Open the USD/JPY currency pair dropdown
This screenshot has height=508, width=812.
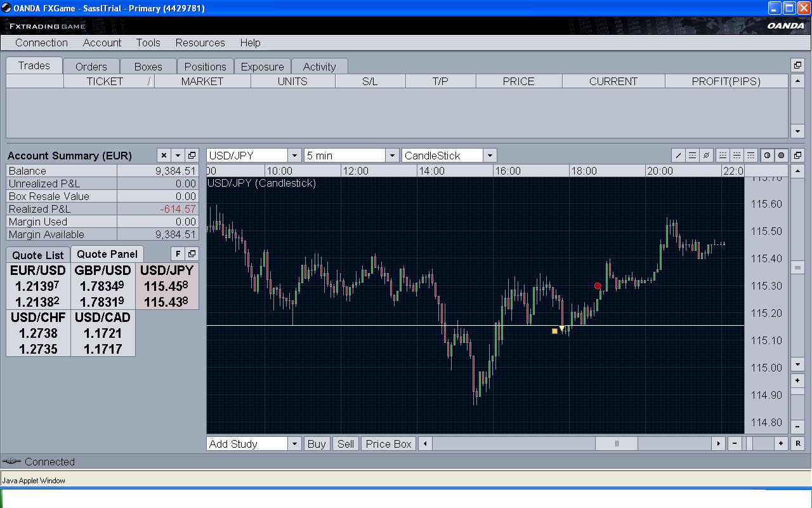[x=294, y=156]
